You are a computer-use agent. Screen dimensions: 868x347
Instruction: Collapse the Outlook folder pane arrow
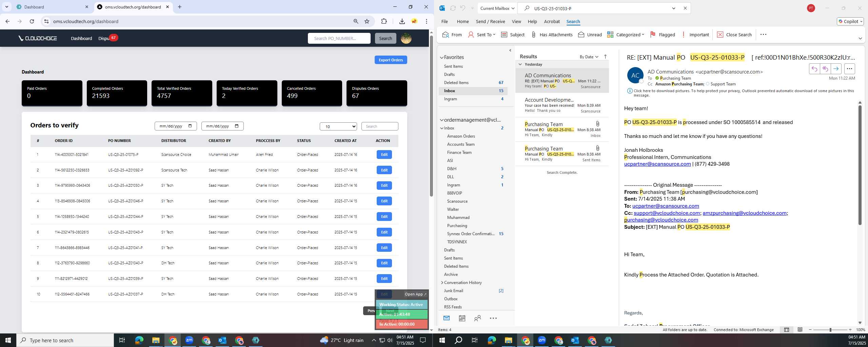(510, 50)
